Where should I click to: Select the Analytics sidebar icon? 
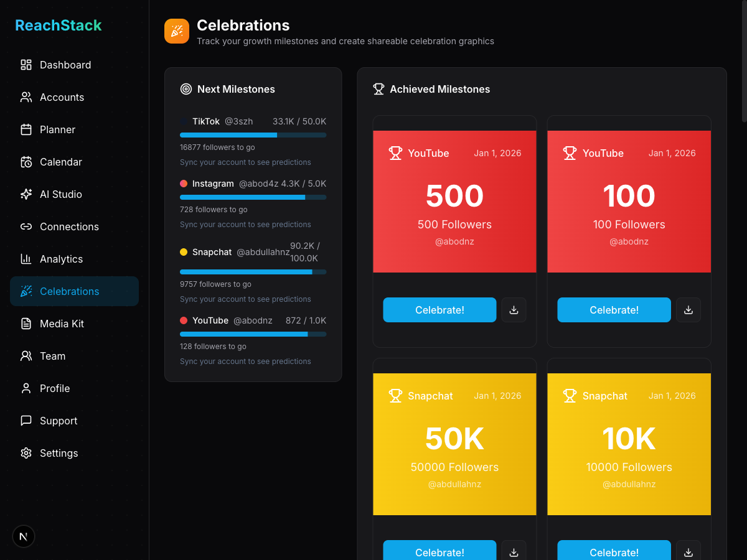click(26, 259)
